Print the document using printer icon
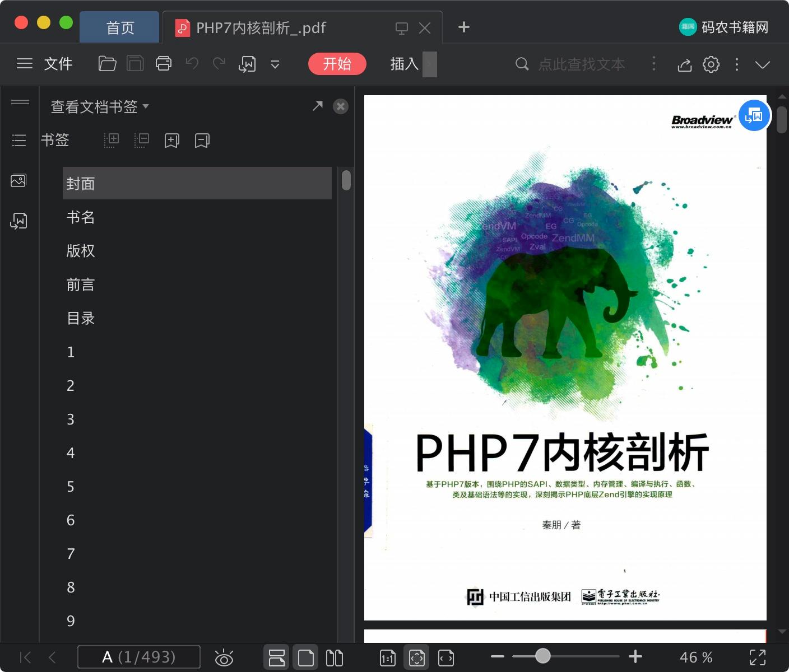Viewport: 789px width, 672px height. click(x=164, y=64)
